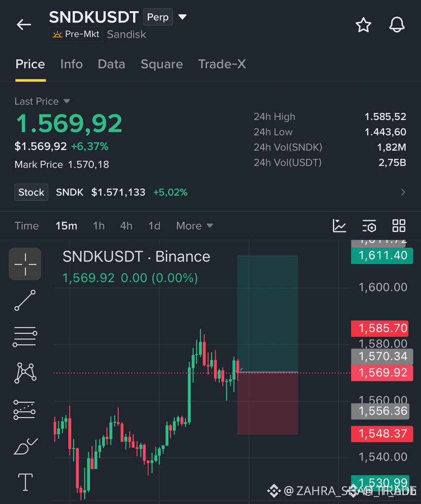Open the More timeframes dropdown
Viewport: 421px width, 504px height.
[194, 226]
